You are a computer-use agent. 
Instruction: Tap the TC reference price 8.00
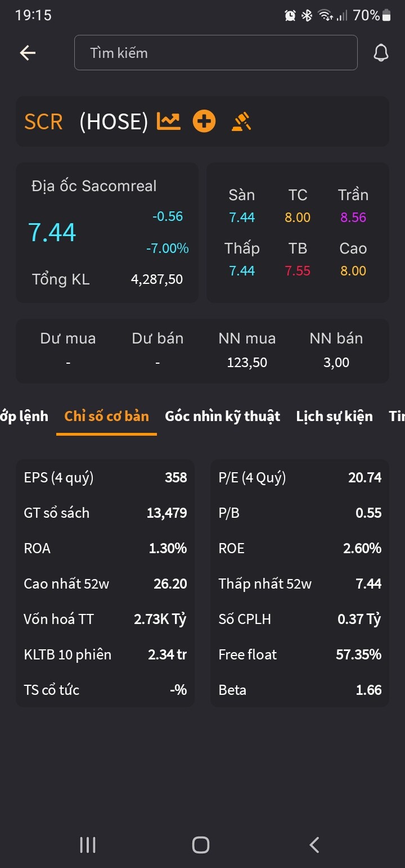tap(298, 218)
